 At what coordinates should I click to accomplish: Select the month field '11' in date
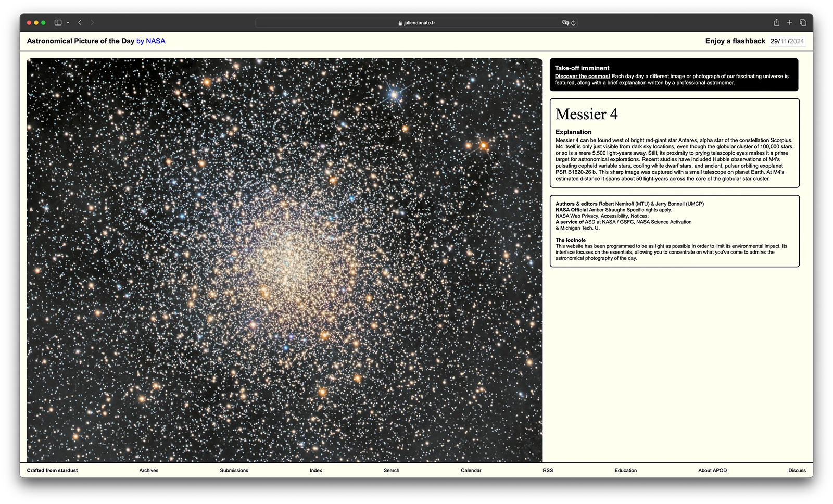(784, 41)
